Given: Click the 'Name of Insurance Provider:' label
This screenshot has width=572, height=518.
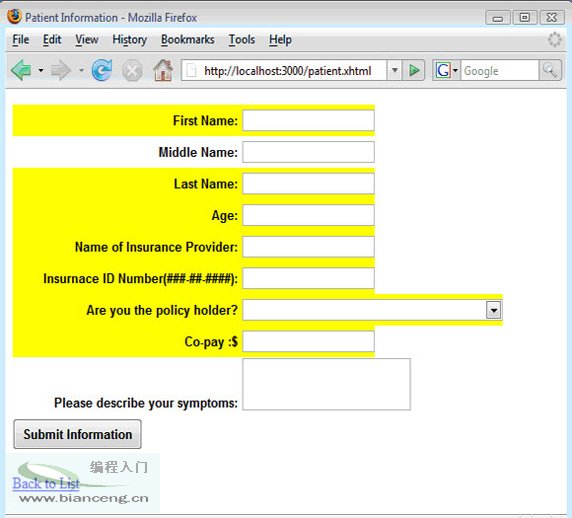Looking at the screenshot, I should (x=156, y=247).
